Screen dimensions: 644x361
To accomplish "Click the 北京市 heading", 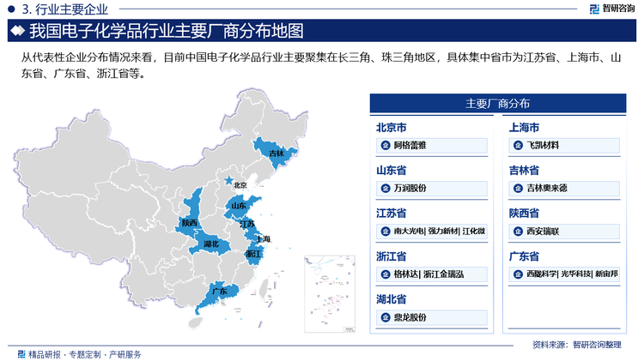I will click(x=392, y=128).
